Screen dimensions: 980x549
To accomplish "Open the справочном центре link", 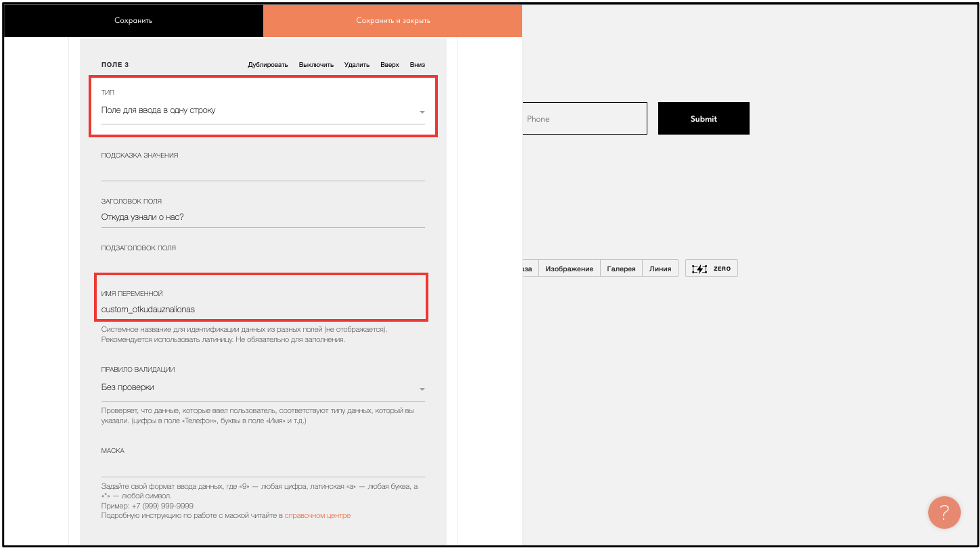I will [x=317, y=516].
